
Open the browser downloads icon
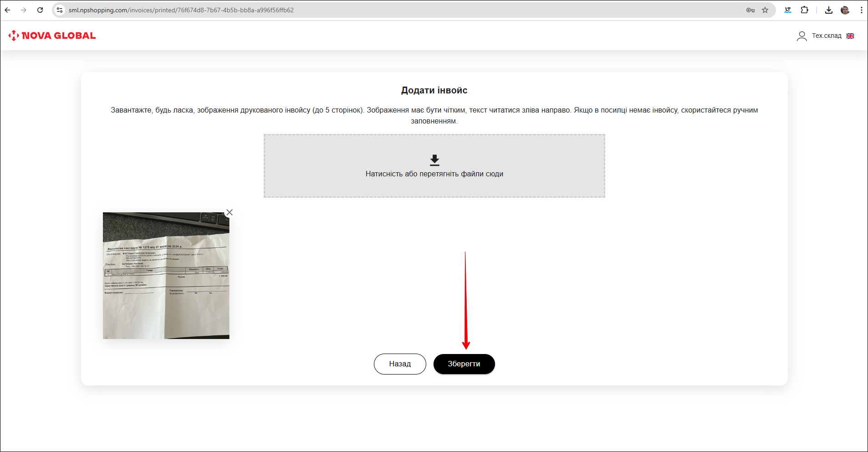[x=829, y=10]
